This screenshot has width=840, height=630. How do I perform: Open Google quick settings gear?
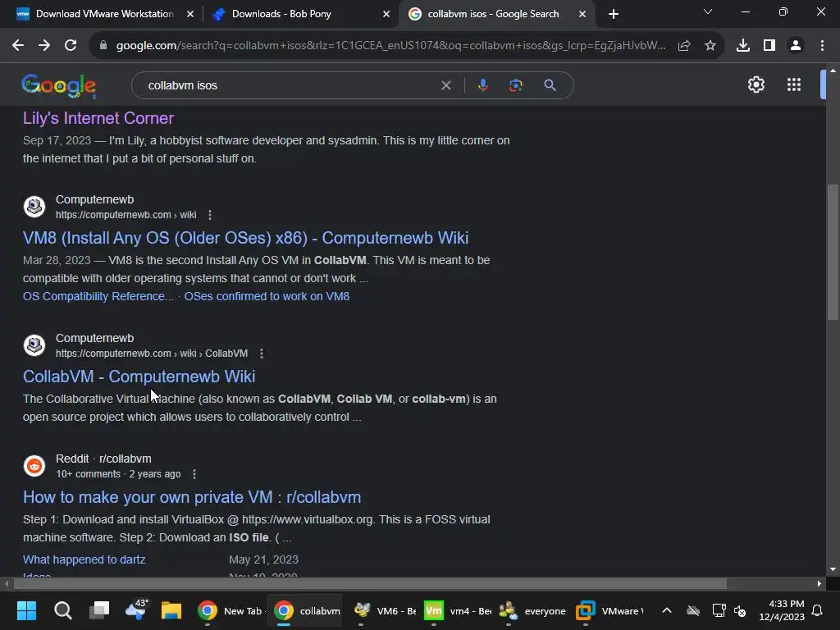[x=756, y=84]
